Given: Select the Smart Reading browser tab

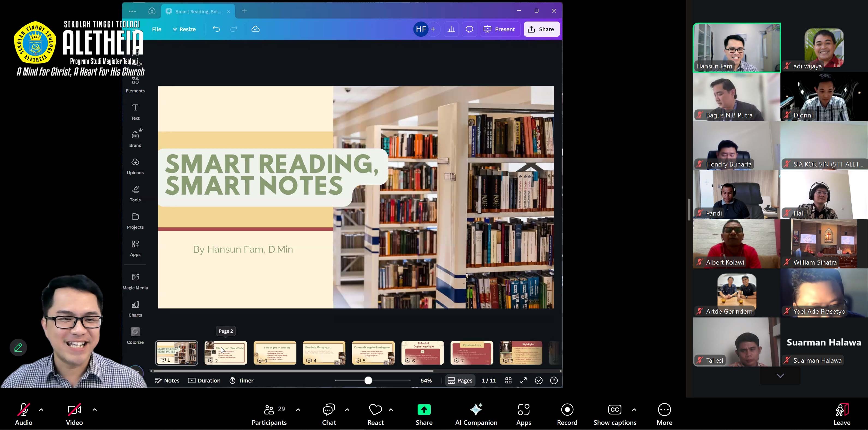Looking at the screenshot, I should click(x=198, y=11).
